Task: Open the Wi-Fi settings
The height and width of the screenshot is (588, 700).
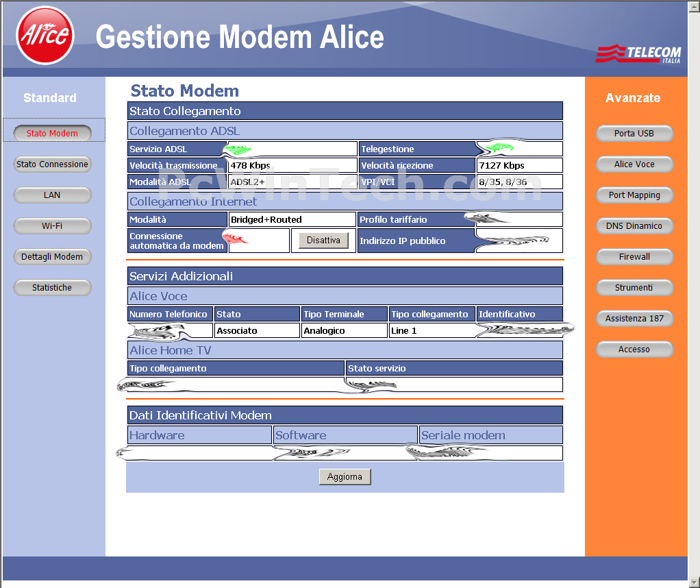Action: click(52, 225)
